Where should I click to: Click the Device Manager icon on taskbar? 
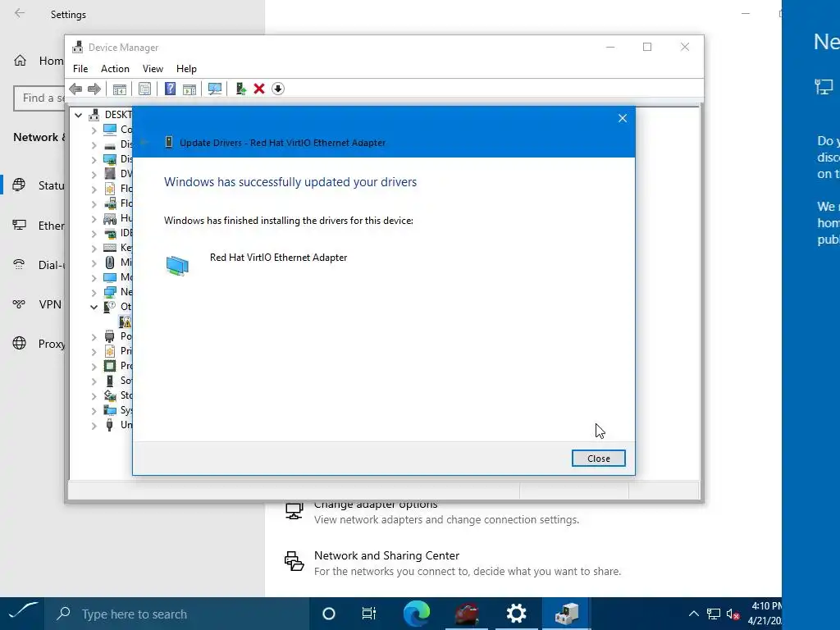click(566, 614)
